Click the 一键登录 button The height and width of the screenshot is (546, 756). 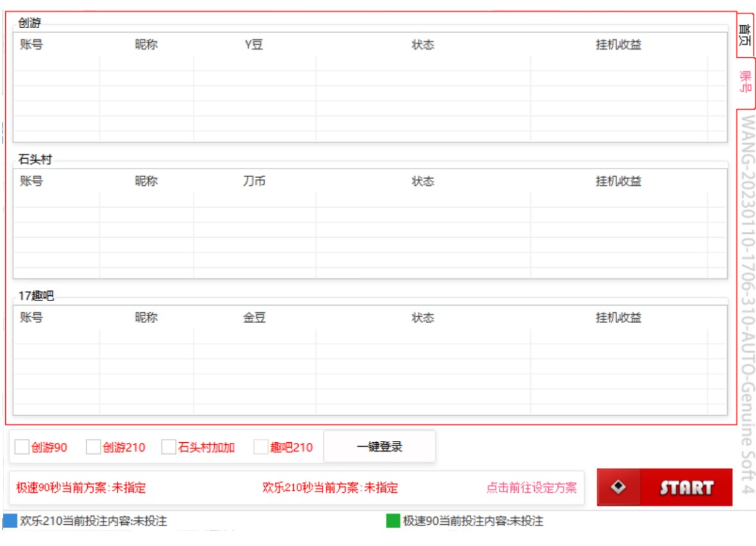pyautogui.click(x=380, y=447)
